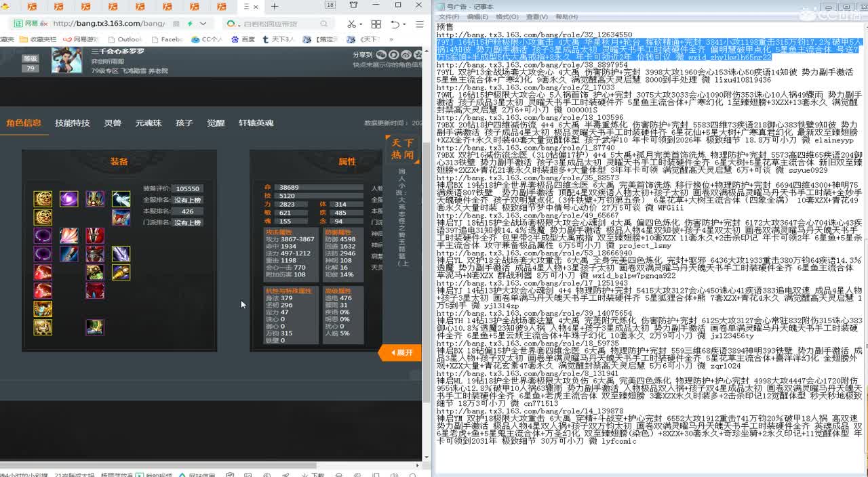Image resolution: width=868 pixels, height=477 pixels.
Task: Expand the 展开 side panel
Action: 401,352
